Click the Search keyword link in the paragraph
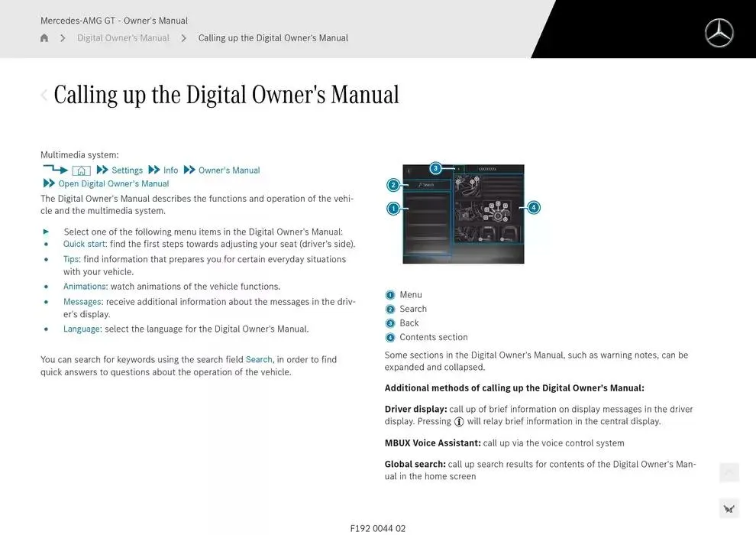The height and width of the screenshot is (535, 756). tap(259, 360)
